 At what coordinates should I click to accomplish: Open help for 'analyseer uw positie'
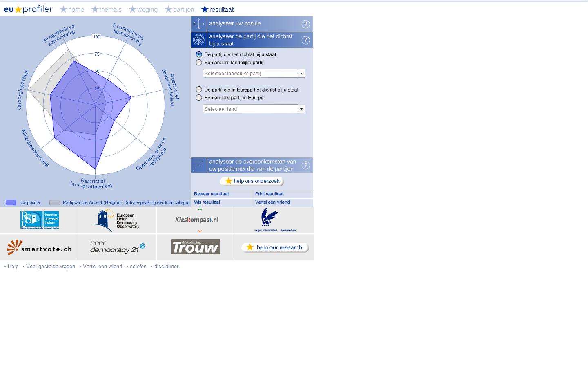305,24
